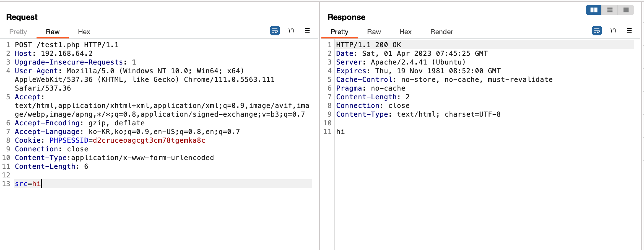
Task: Click the Server: Apache/2.4.41 header
Action: [x=401, y=62]
